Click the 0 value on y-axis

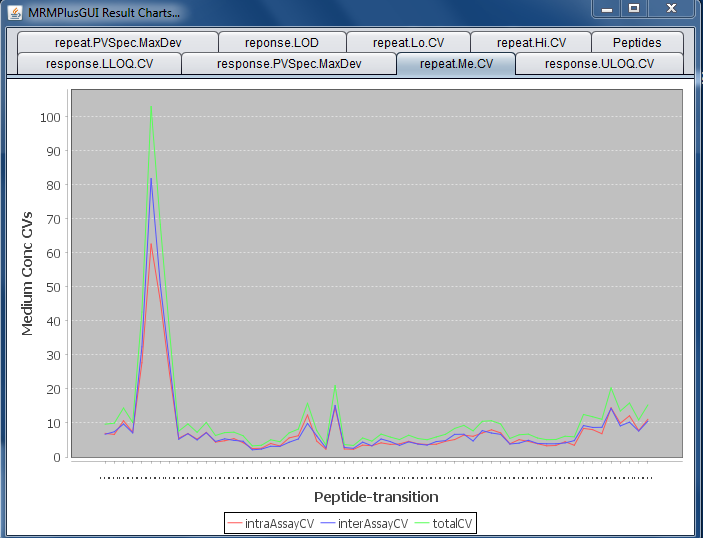(x=57, y=458)
